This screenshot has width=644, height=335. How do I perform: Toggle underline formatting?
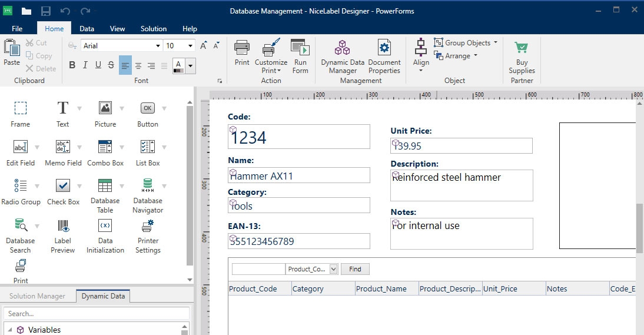click(98, 65)
